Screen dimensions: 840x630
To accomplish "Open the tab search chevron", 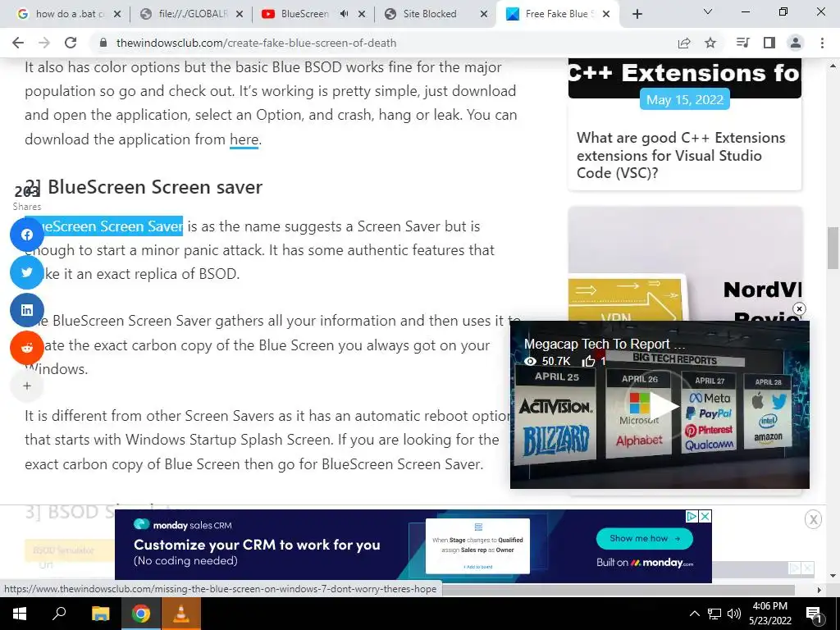I will (x=708, y=11).
